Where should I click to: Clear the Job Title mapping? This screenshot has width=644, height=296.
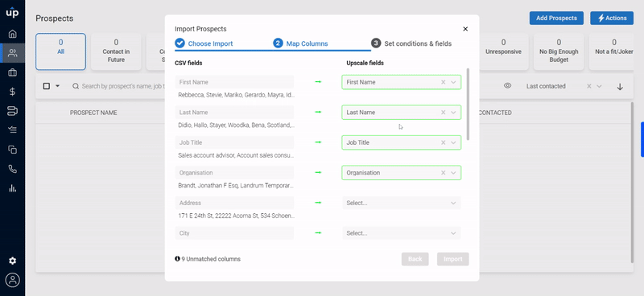click(x=444, y=142)
